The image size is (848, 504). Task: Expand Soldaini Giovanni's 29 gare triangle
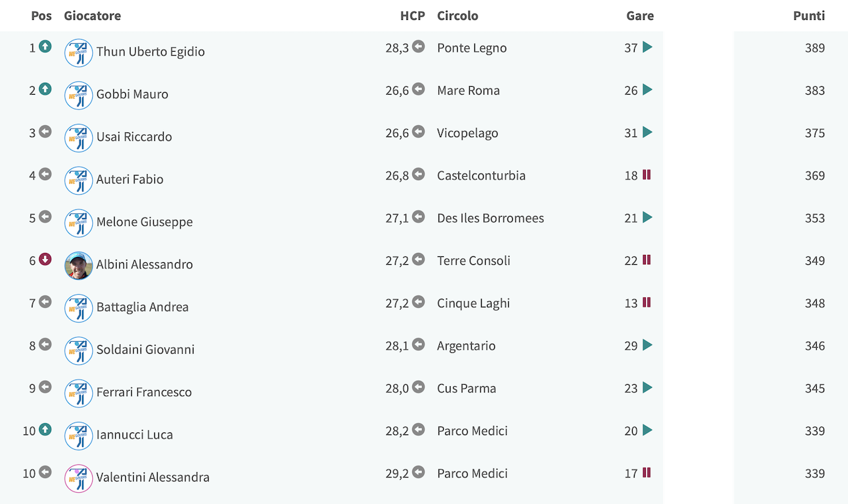(647, 345)
